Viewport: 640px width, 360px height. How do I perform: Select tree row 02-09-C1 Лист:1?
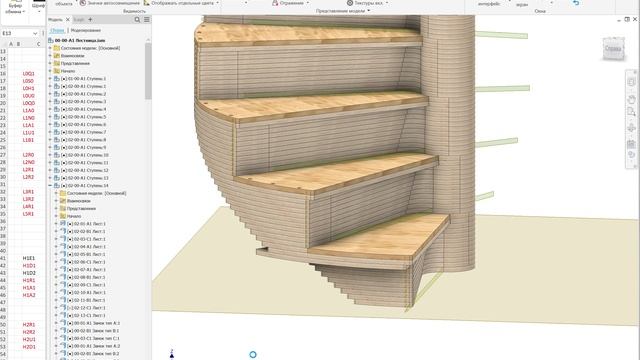click(86, 285)
